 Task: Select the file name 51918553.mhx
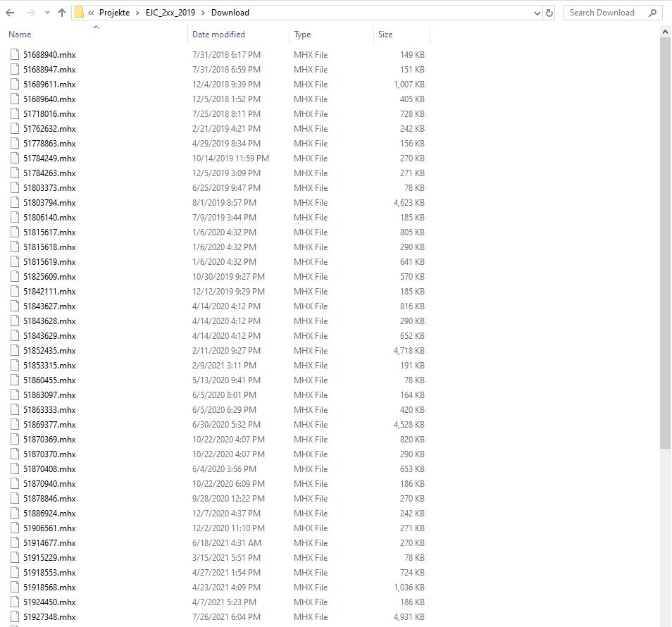click(49, 572)
